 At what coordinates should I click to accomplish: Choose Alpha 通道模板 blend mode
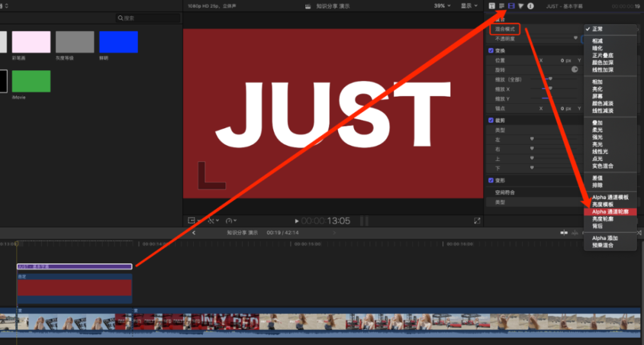point(611,197)
